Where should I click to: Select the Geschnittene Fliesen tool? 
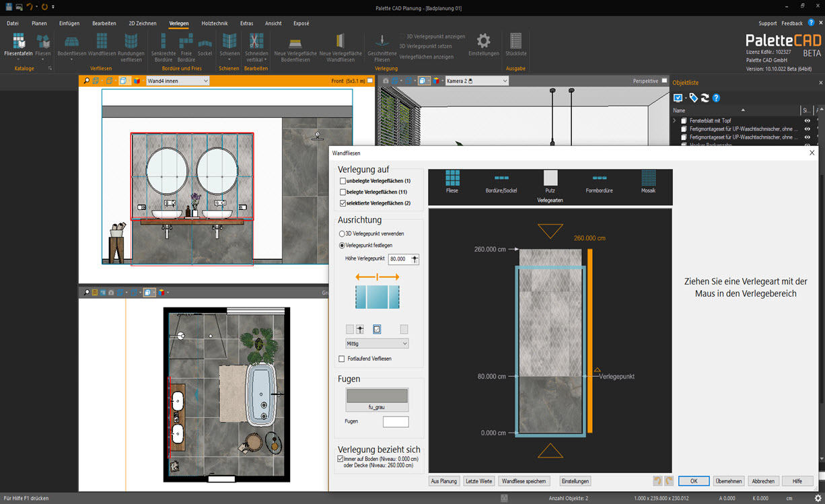click(x=381, y=49)
